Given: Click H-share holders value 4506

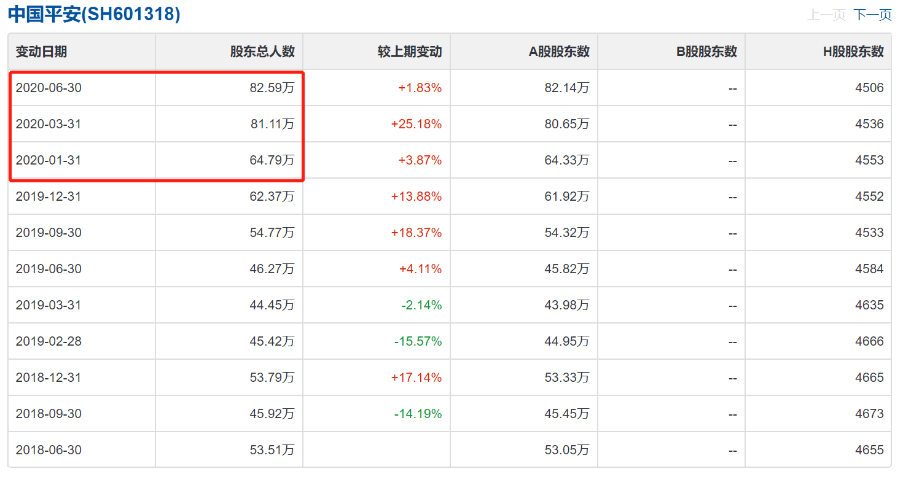Looking at the screenshot, I should (x=870, y=88).
